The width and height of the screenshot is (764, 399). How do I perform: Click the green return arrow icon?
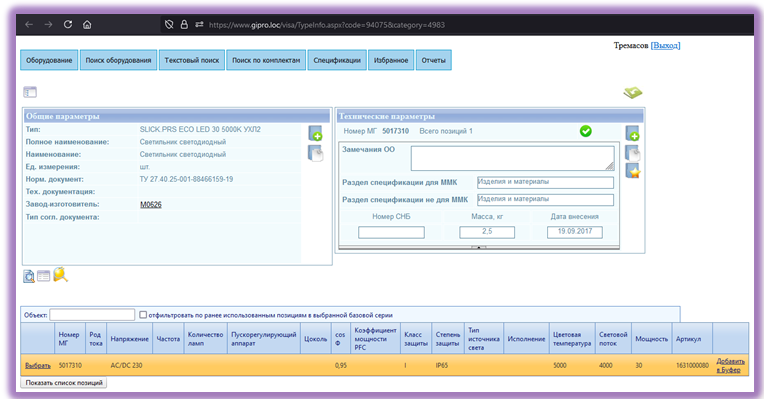click(x=632, y=92)
